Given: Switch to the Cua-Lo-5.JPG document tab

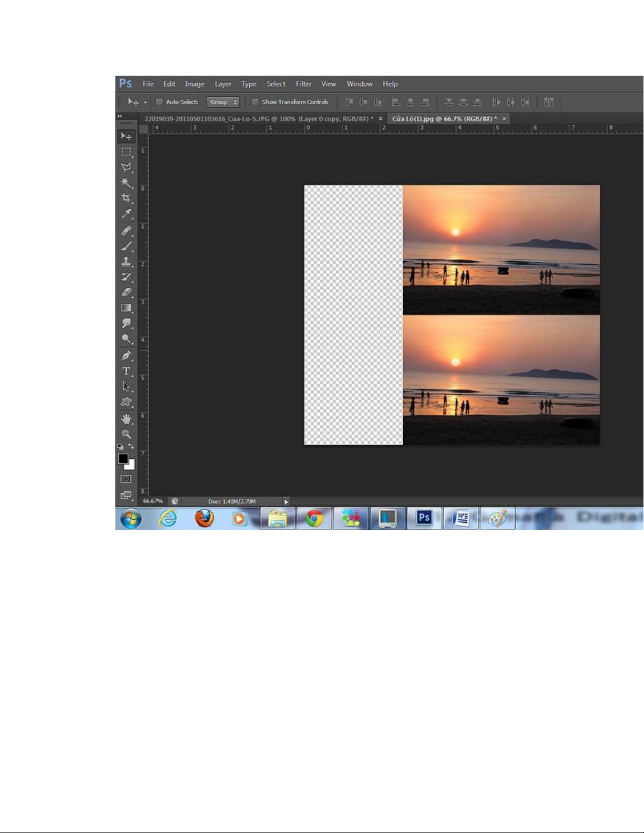Looking at the screenshot, I should coord(259,119).
